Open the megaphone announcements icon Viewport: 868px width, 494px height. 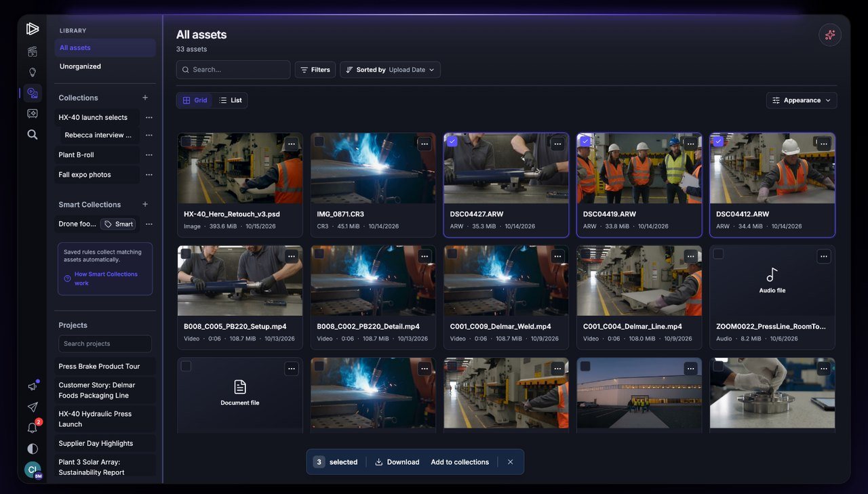[x=33, y=386]
